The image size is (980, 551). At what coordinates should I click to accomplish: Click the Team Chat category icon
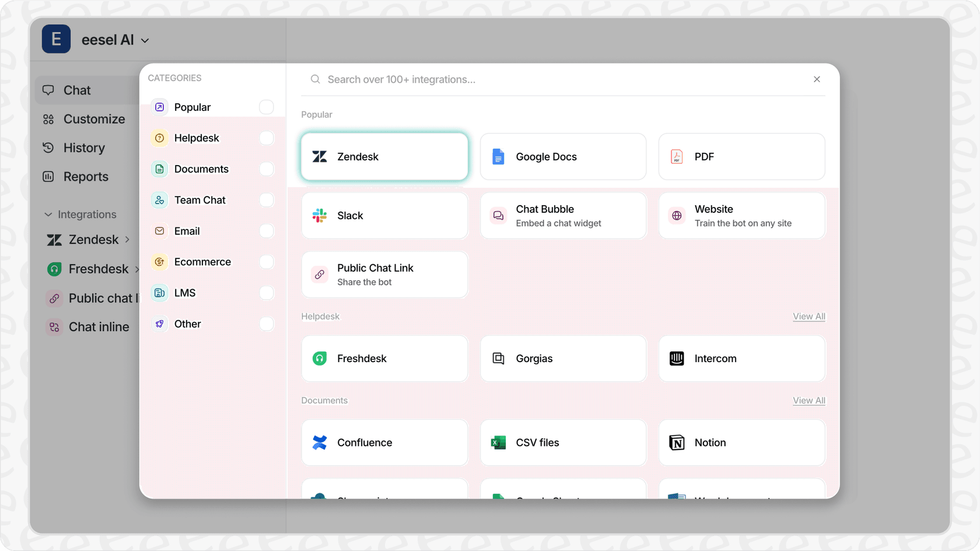click(159, 200)
